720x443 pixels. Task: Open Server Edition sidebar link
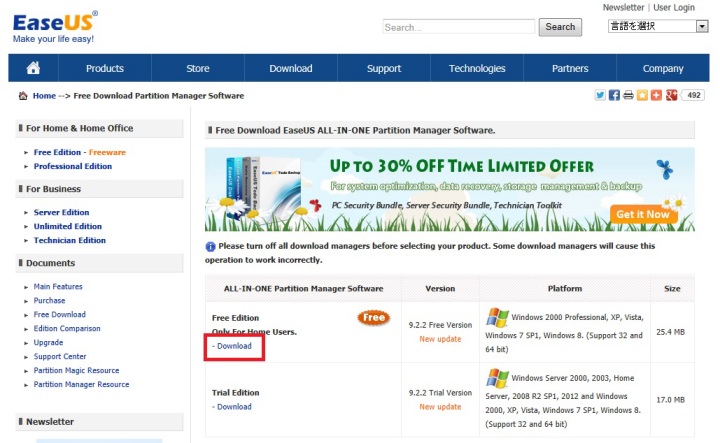[61, 212]
